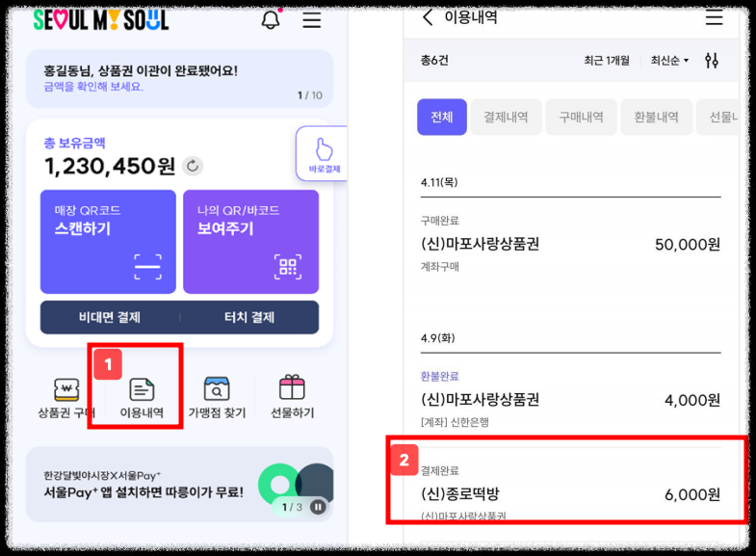Change the 최근 1개월 period filter
The image size is (756, 556).
point(607,61)
